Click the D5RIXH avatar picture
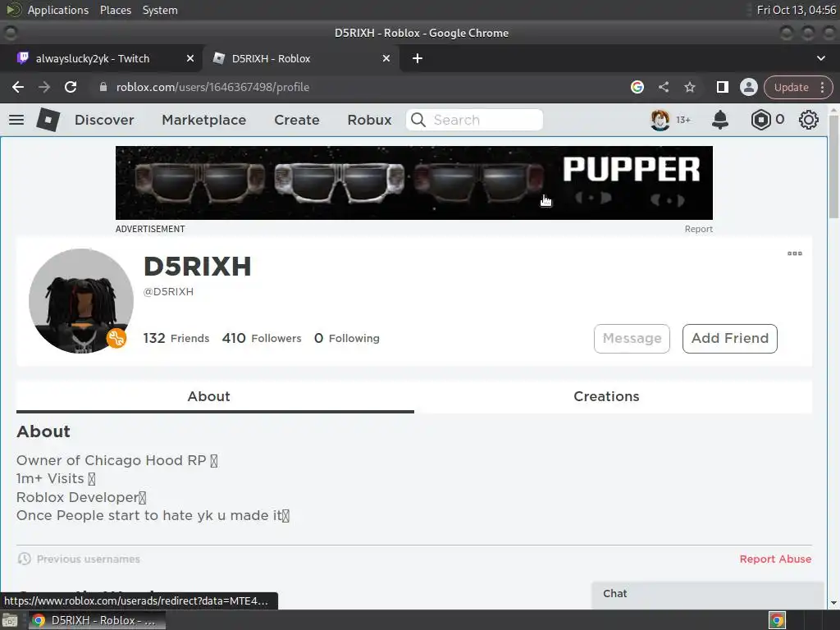The image size is (840, 630). click(81, 300)
